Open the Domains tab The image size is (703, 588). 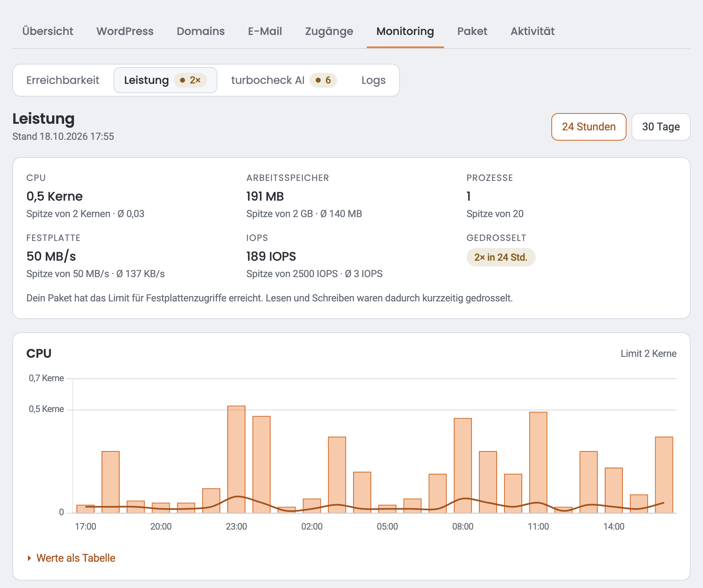[x=201, y=31]
